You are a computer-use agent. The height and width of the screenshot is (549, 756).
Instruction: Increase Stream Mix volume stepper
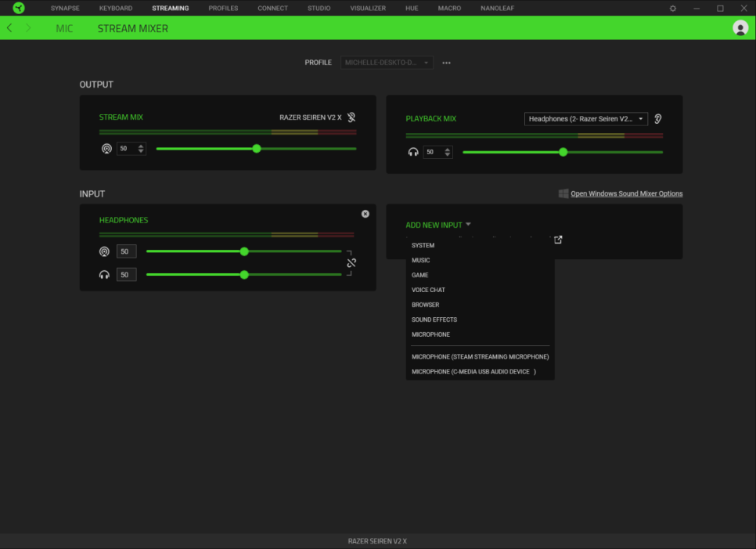[x=141, y=146]
